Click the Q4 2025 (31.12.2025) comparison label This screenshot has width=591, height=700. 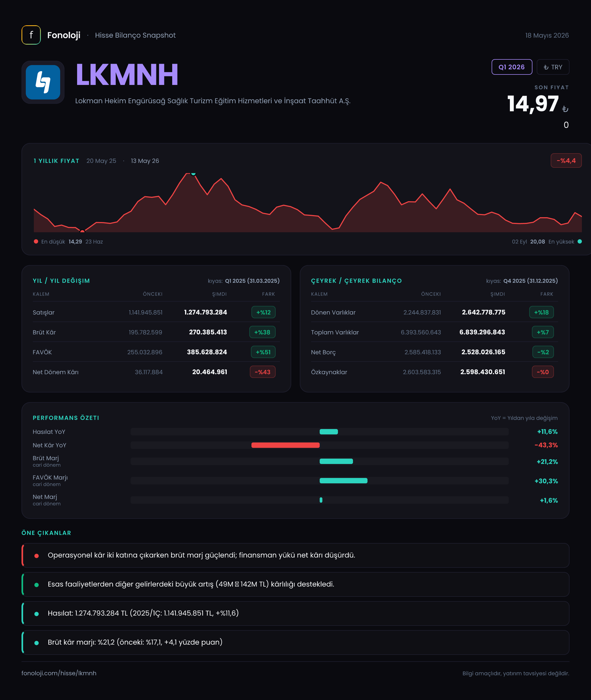point(531,281)
